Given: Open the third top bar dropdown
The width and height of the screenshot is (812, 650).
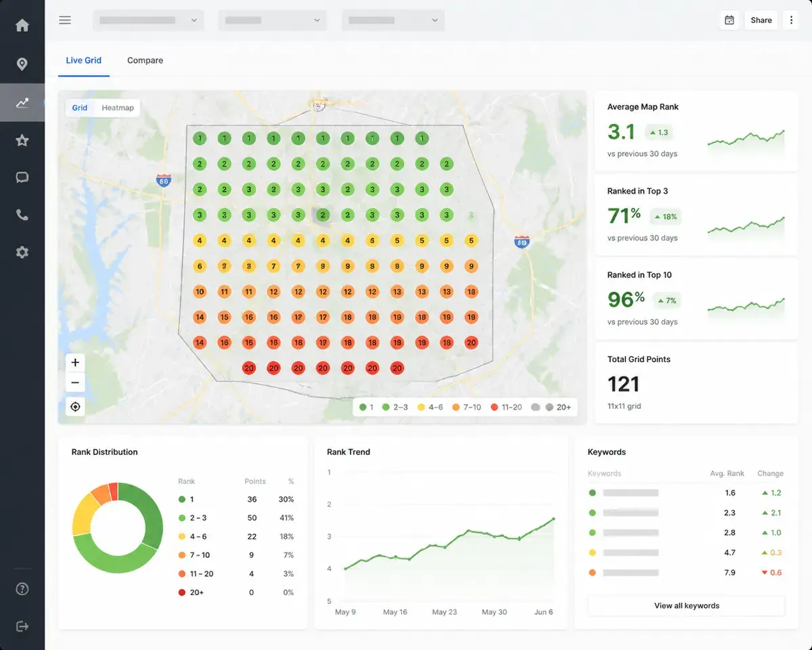Looking at the screenshot, I should tap(393, 20).
